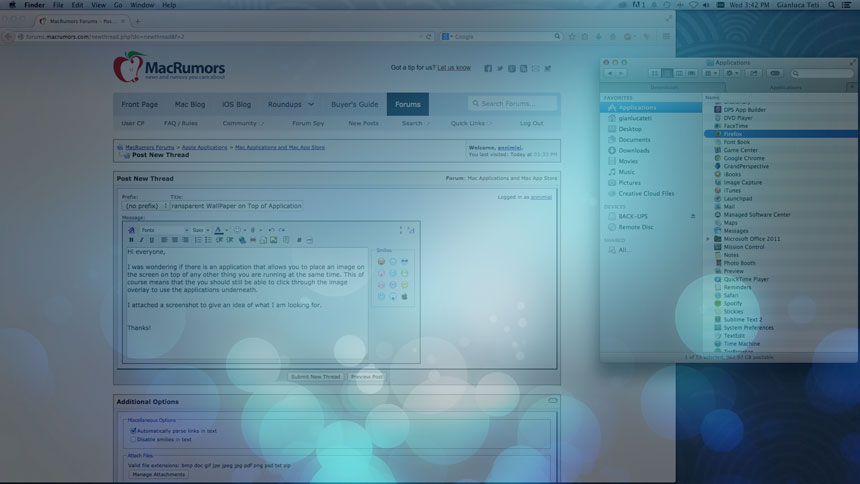Toggle underline formatting in the message editor
Viewport: 860px width, 484px height.
(x=152, y=240)
